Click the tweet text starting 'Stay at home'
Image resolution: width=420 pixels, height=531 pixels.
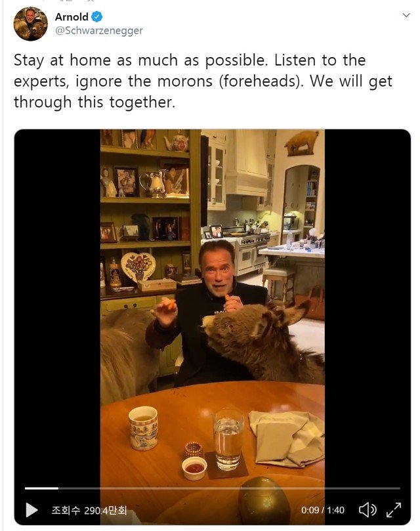203,81
